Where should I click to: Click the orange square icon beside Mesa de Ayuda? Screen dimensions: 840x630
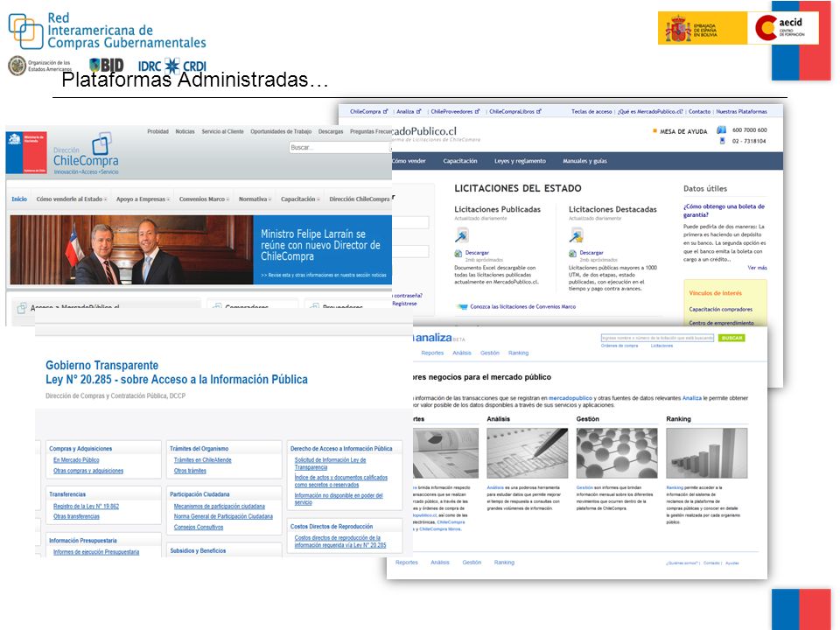point(654,130)
